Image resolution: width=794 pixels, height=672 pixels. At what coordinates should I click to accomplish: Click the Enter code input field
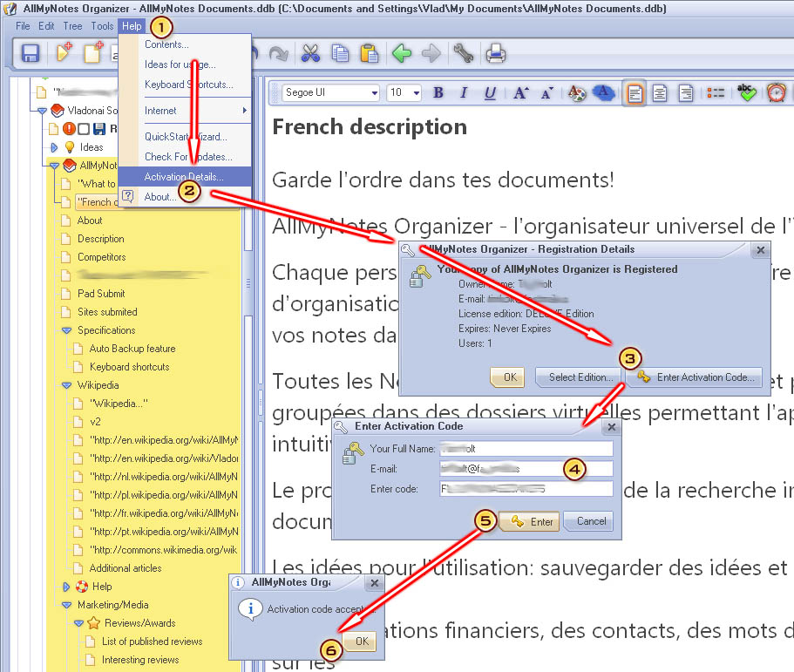(x=526, y=489)
